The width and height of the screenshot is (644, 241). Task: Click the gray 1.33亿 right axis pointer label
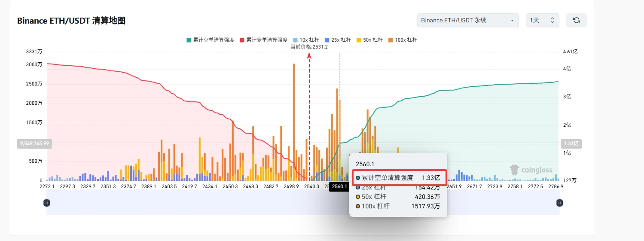(x=571, y=143)
